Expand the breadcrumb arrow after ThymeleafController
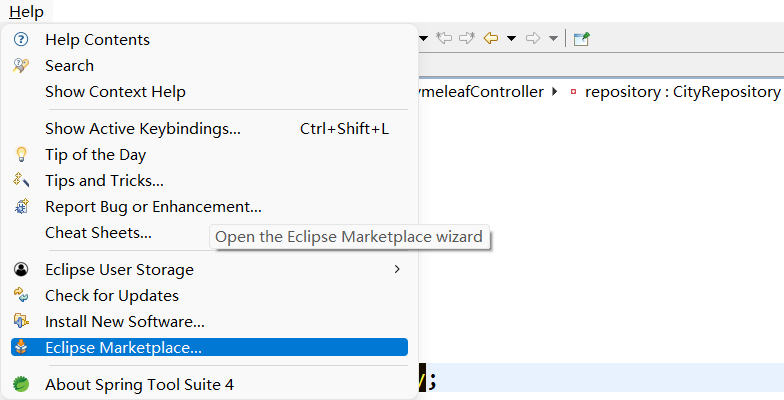 coord(554,92)
